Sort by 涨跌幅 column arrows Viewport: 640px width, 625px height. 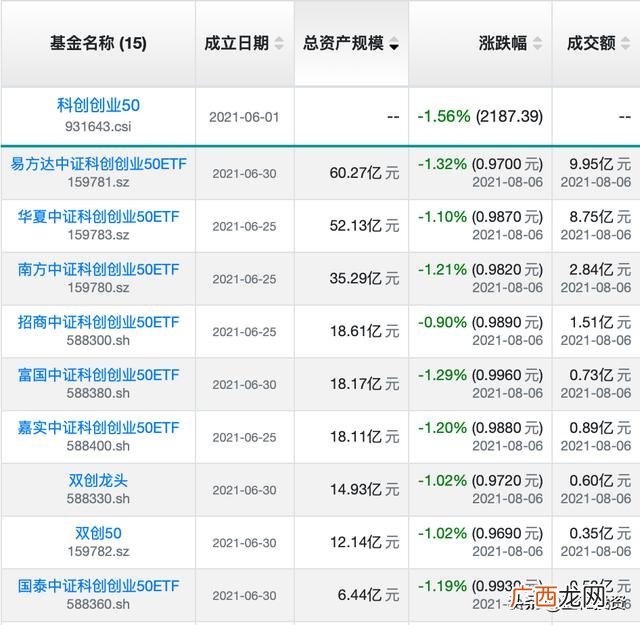538,43
